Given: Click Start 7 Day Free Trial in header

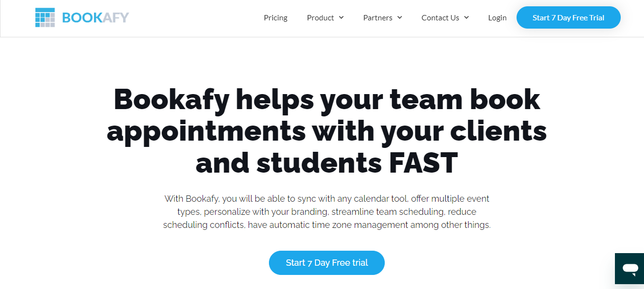Looking at the screenshot, I should 568,17.
